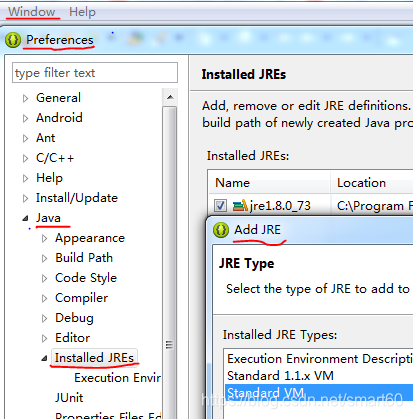Click the Add JRE dialog title icon
This screenshot has width=413, height=419.
[221, 230]
